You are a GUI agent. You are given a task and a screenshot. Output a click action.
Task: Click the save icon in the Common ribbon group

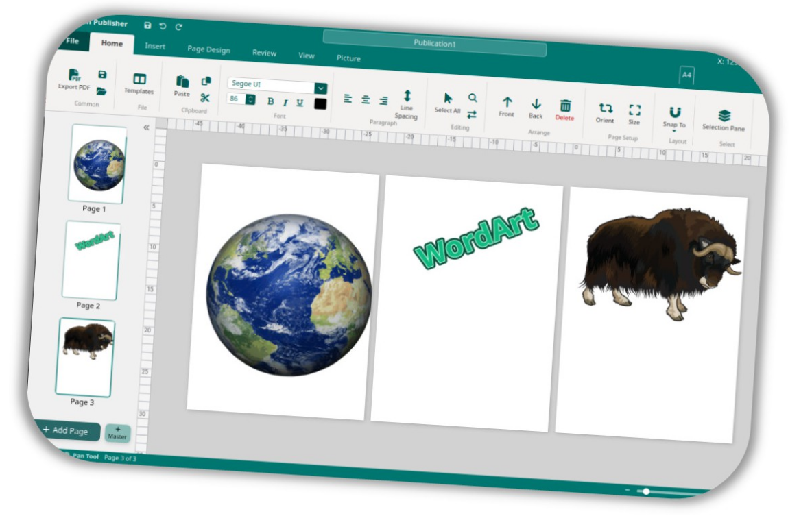coord(102,75)
